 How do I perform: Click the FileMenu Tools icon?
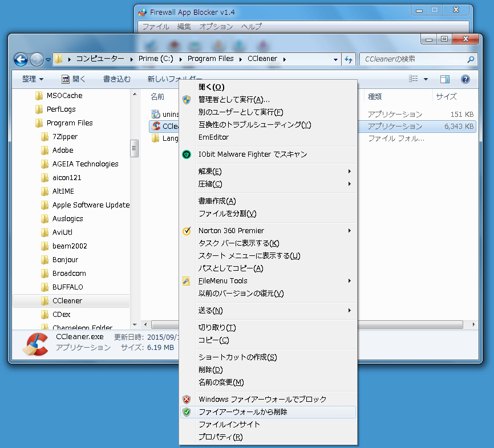186,281
